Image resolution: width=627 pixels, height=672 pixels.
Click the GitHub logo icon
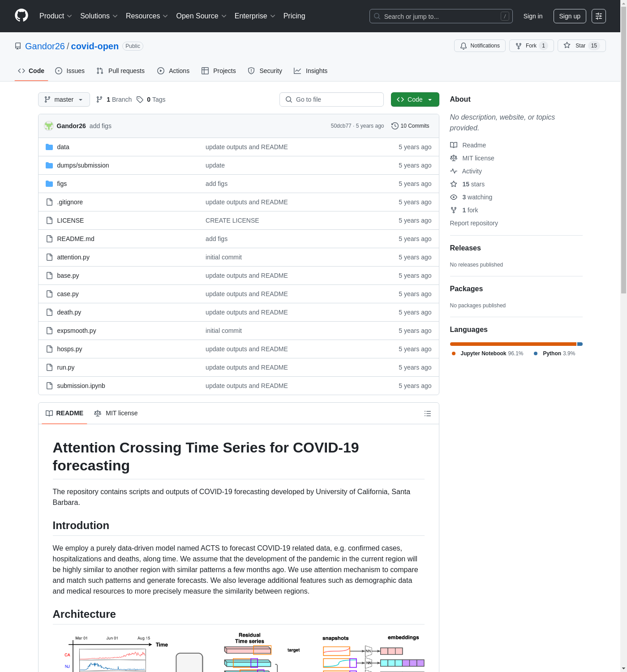tap(21, 16)
